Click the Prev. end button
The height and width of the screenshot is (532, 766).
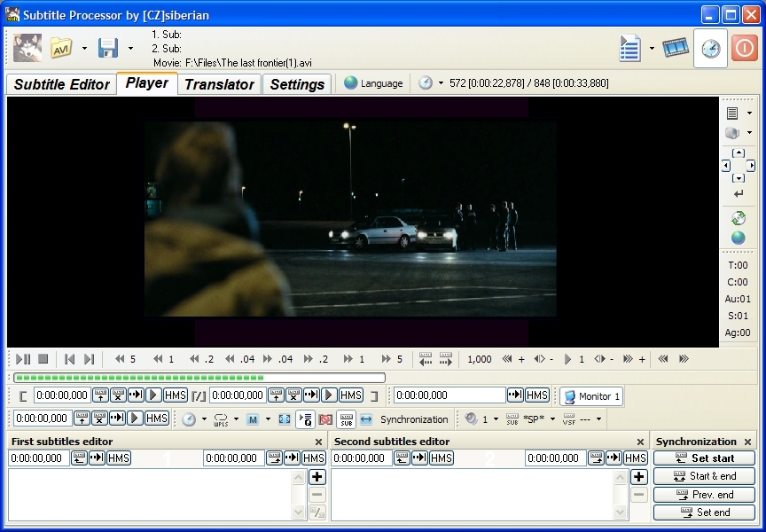[x=705, y=495]
